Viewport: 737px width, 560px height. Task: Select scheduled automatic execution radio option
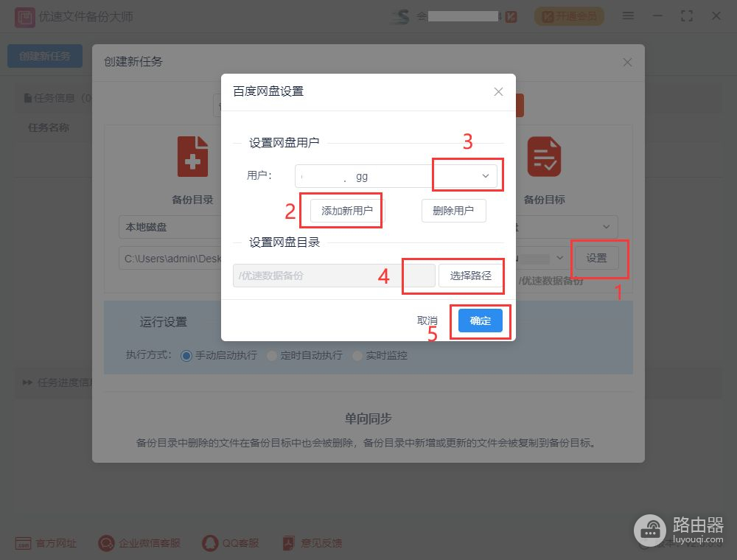[x=272, y=356]
